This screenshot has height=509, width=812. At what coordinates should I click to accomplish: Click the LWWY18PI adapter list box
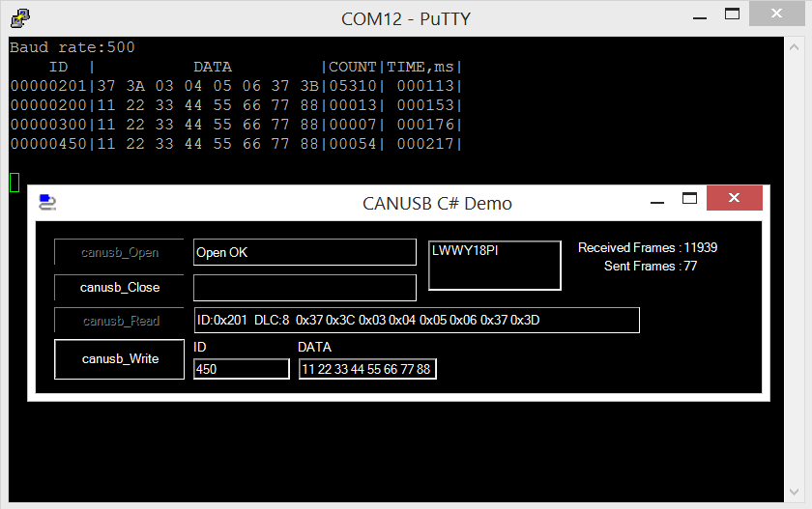coord(495,266)
